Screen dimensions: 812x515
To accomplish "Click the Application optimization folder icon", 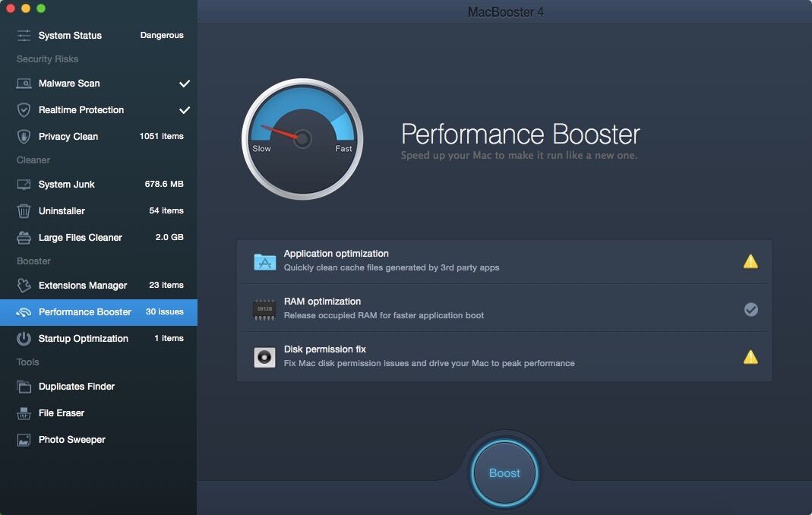I will 264,261.
